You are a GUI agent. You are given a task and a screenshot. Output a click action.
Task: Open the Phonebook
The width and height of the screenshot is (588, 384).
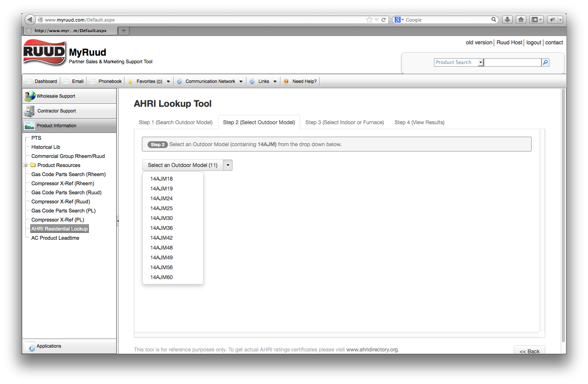point(93,81)
